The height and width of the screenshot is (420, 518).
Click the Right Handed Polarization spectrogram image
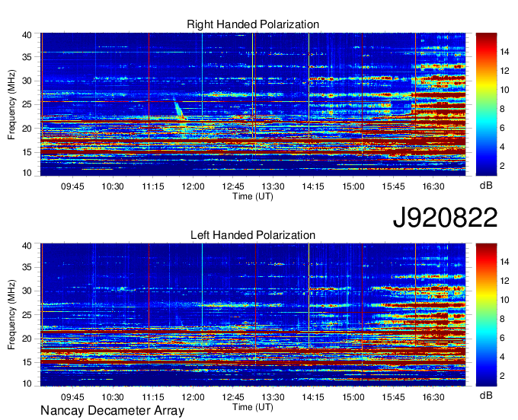point(253,104)
